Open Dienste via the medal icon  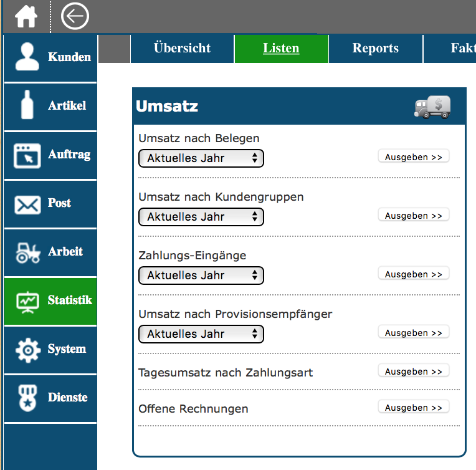(x=27, y=398)
